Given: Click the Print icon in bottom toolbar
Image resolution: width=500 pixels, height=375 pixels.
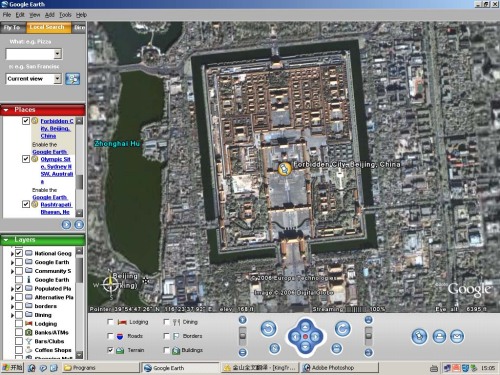Looking at the screenshot, I should pos(439,336).
